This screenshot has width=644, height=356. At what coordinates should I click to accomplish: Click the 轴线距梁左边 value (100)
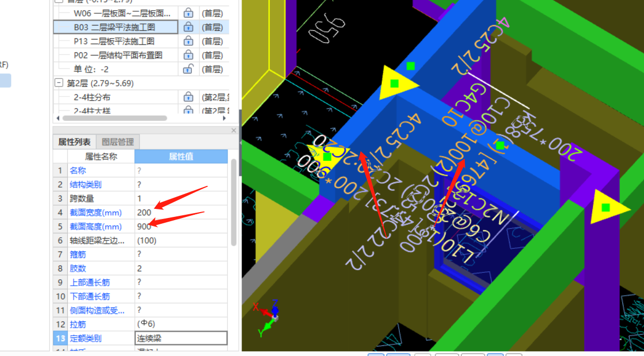(x=181, y=240)
